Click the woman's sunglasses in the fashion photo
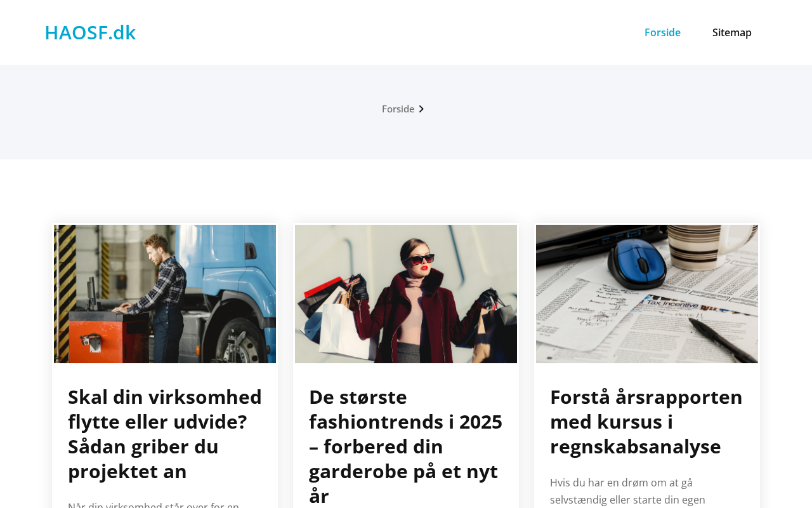Screen dimensions: 812x508 pos(420,258)
